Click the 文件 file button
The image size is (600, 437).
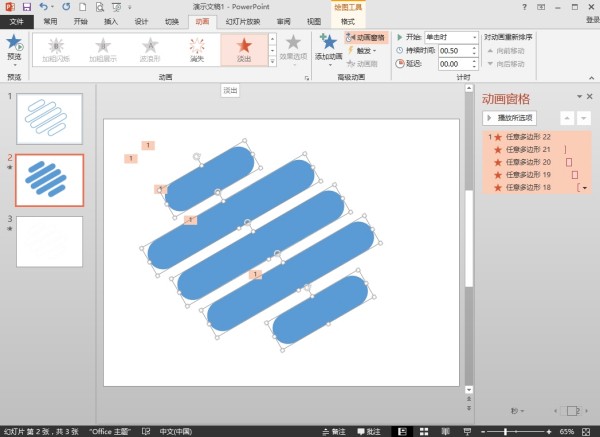point(17,20)
